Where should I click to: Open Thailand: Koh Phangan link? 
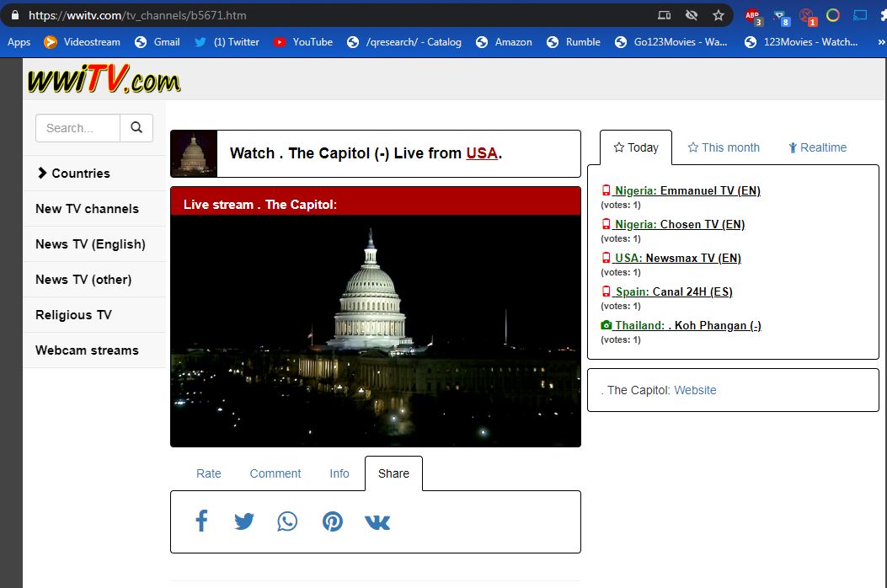[681, 325]
